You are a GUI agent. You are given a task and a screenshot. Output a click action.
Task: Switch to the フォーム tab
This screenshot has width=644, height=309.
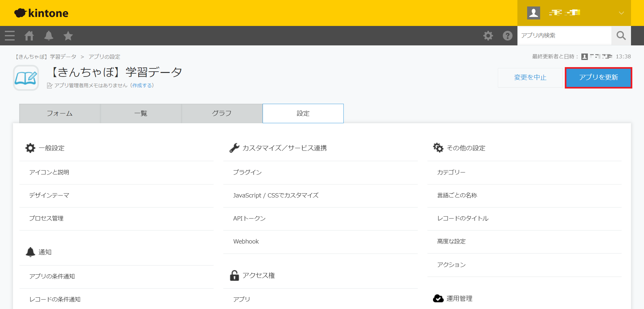coord(60,113)
